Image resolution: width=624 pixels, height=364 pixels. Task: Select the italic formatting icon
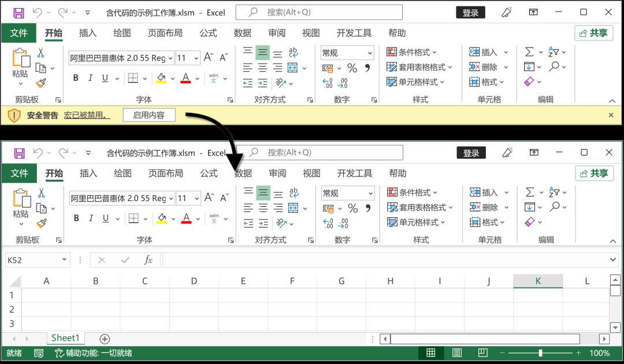(x=90, y=218)
